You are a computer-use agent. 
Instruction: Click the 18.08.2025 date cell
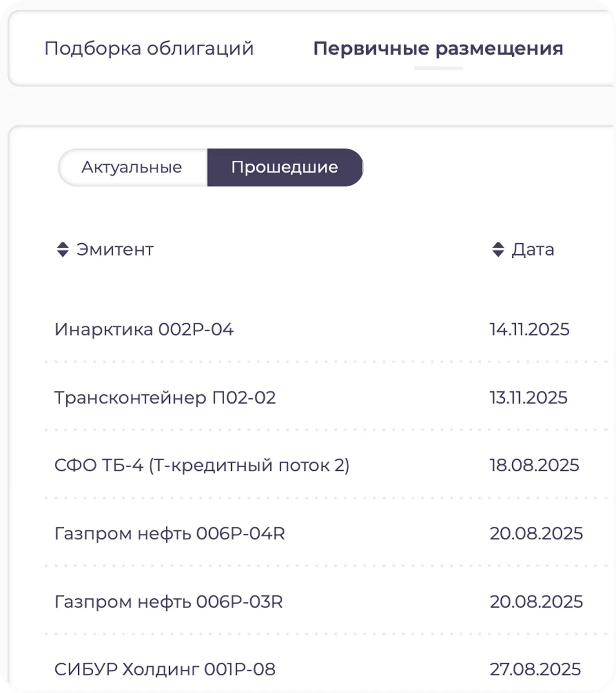[534, 466]
